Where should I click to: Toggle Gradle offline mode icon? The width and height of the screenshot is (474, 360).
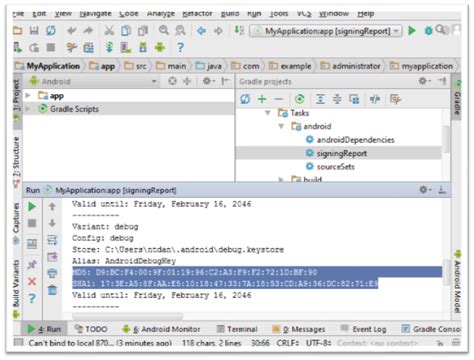point(375,99)
